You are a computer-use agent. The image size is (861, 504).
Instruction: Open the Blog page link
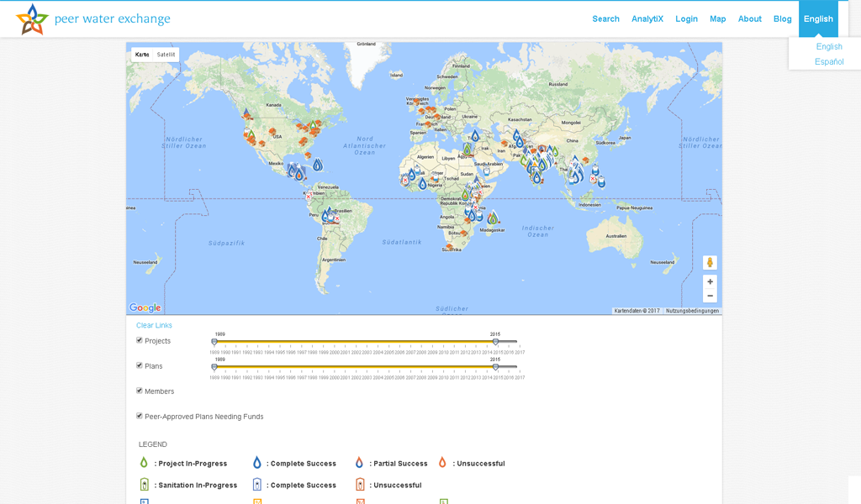coord(782,19)
